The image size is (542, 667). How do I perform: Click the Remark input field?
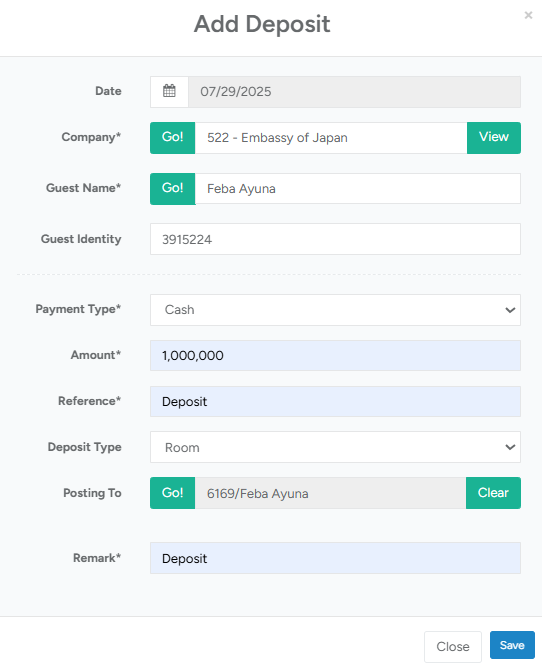335,558
